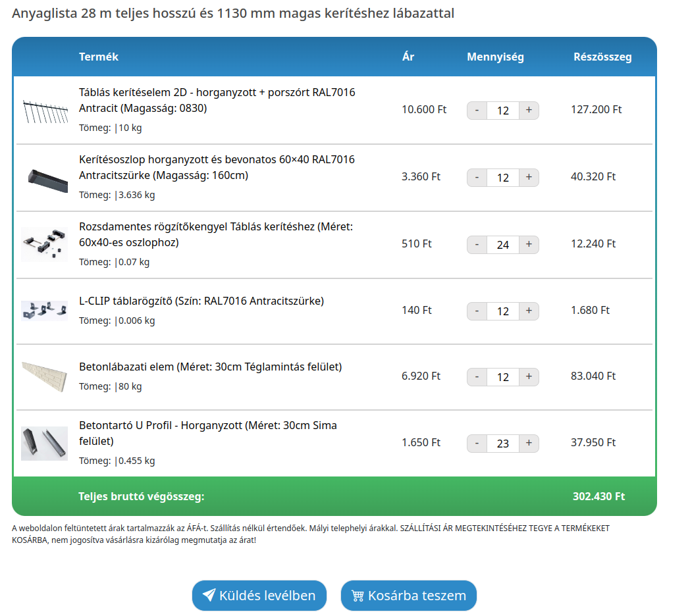This screenshot has height=616, width=690.
Task: Increase Kerítésoszlop quantity with plus button
Action: (x=529, y=178)
